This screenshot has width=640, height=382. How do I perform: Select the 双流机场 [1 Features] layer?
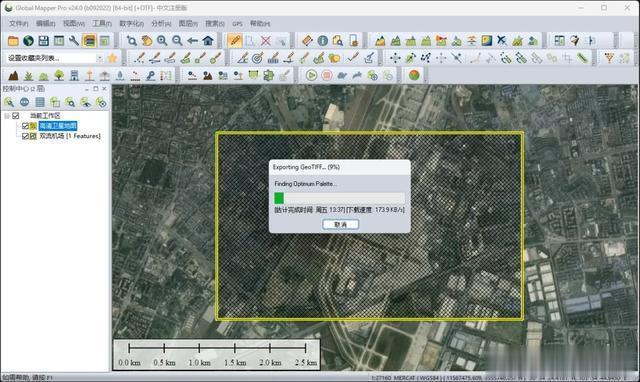(x=70, y=136)
